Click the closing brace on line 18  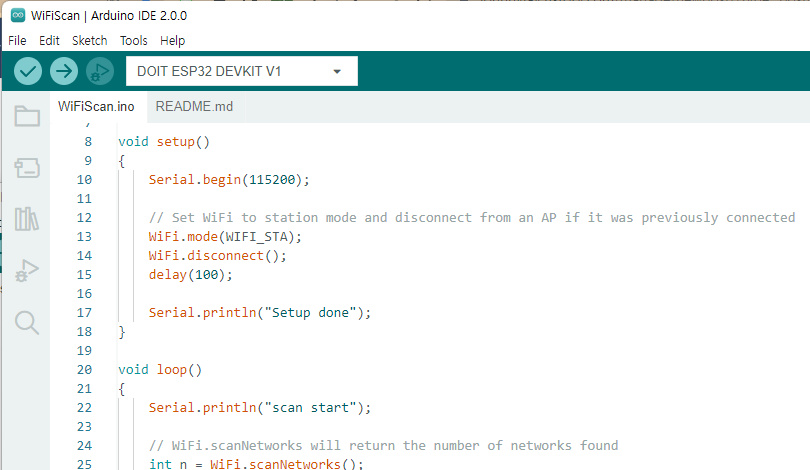pyautogui.click(x=122, y=332)
